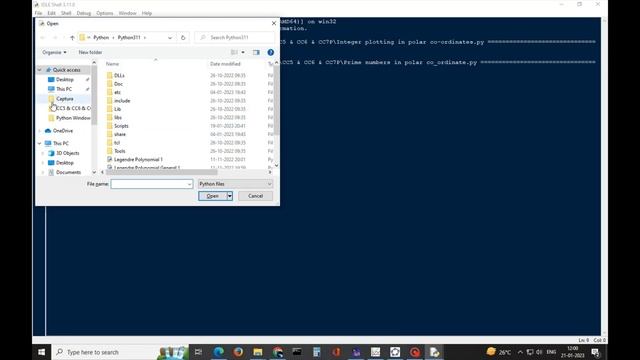Image resolution: width=640 pixels, height=360 pixels.
Task: Click Search Python311 box
Action: [x=235, y=38]
